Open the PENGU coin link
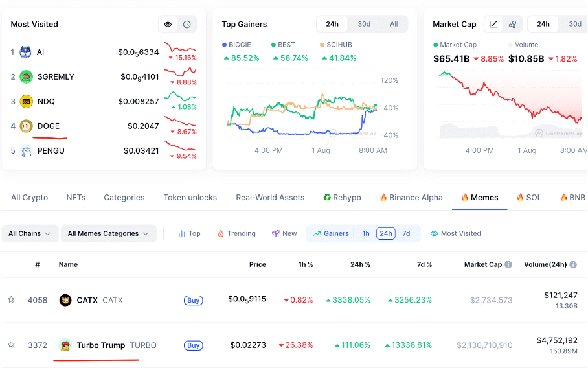The height and width of the screenshot is (372, 588). 51,151
